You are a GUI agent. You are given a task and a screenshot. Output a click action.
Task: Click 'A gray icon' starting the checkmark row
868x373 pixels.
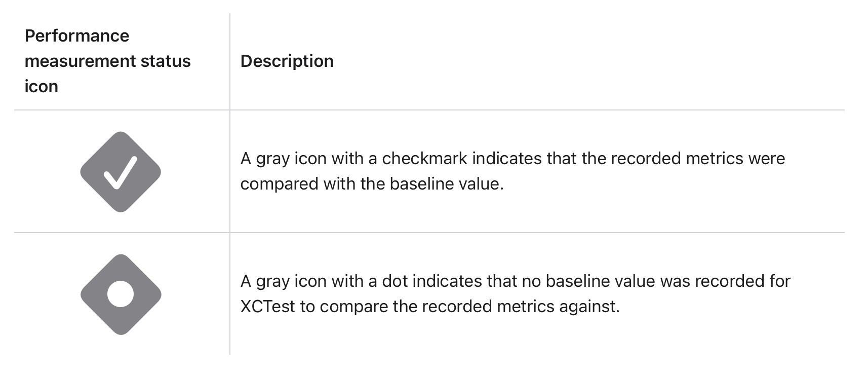tap(283, 159)
